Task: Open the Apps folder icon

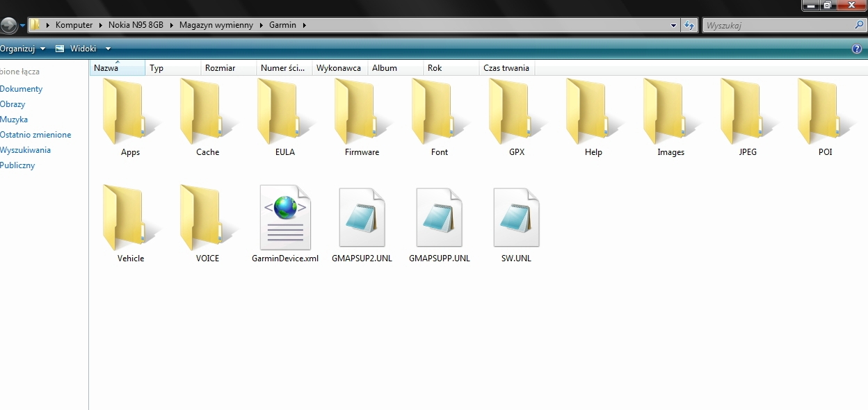Action: [x=130, y=111]
